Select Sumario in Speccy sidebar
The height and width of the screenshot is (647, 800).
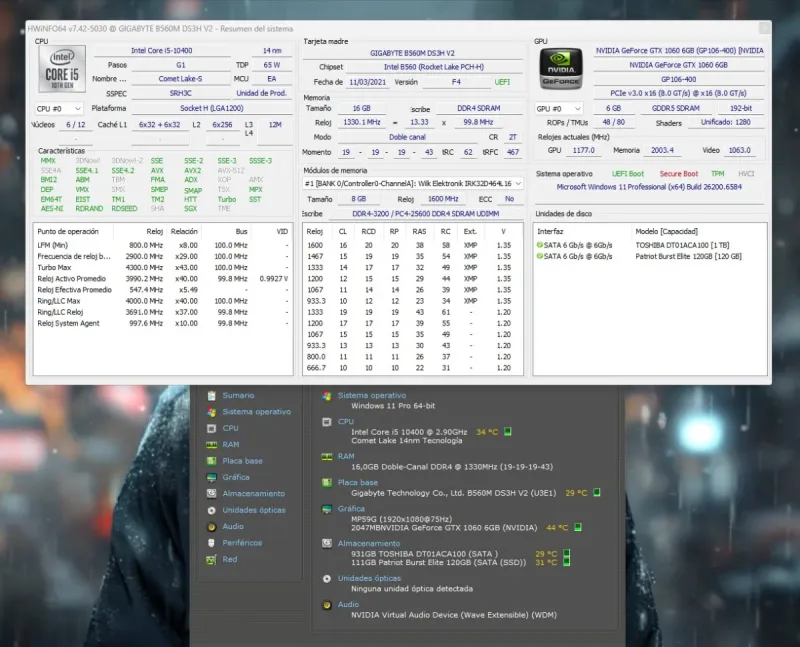pyautogui.click(x=238, y=395)
